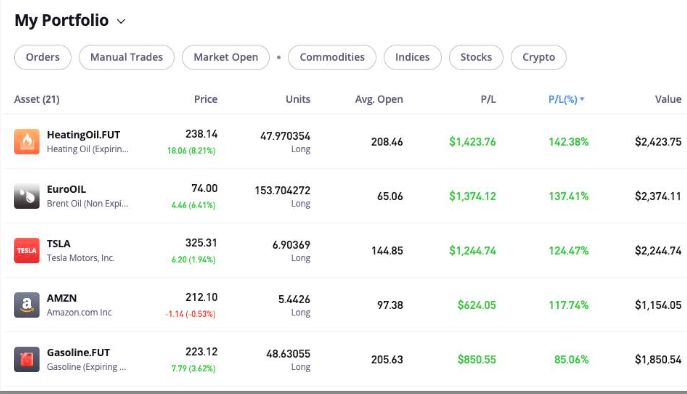Switch to the Indices filter
This screenshot has height=394, width=687.
point(412,57)
